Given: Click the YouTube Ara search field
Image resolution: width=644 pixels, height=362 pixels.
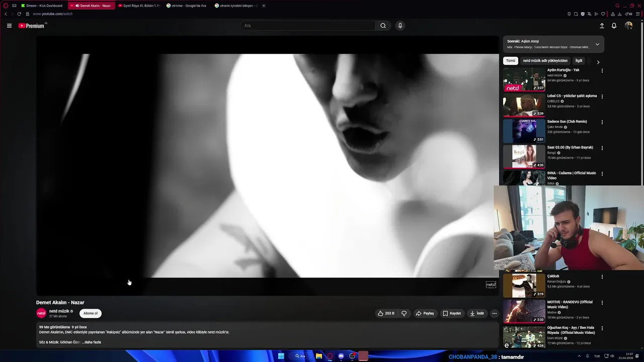Looking at the screenshot, I should pyautogui.click(x=308, y=26).
